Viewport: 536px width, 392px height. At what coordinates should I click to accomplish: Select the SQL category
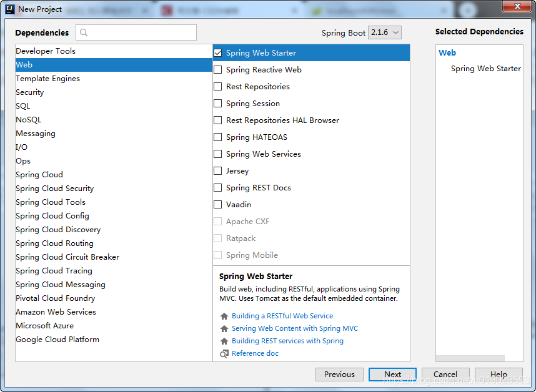point(114,106)
